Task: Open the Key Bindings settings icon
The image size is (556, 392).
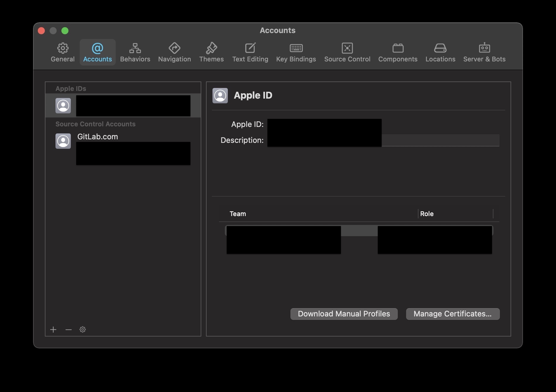Action: (x=296, y=52)
